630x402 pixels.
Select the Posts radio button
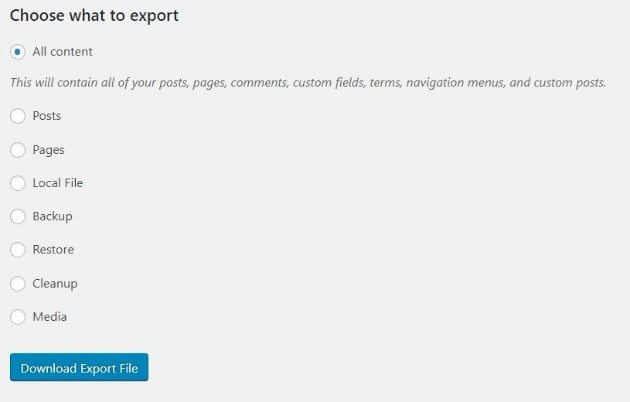click(18, 116)
